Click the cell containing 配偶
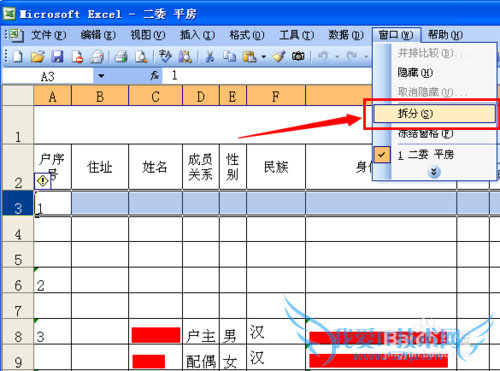 pyautogui.click(x=201, y=357)
